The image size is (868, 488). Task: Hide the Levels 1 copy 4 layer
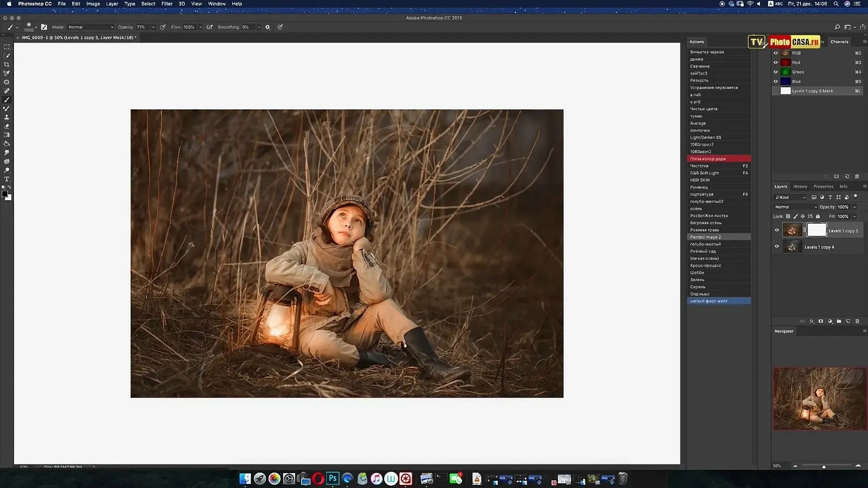(x=777, y=246)
